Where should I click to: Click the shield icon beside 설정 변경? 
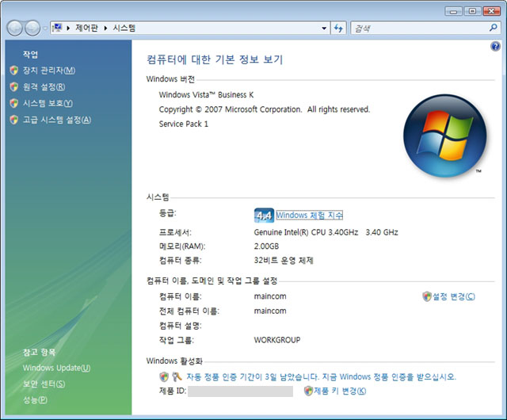pyautogui.click(x=427, y=296)
